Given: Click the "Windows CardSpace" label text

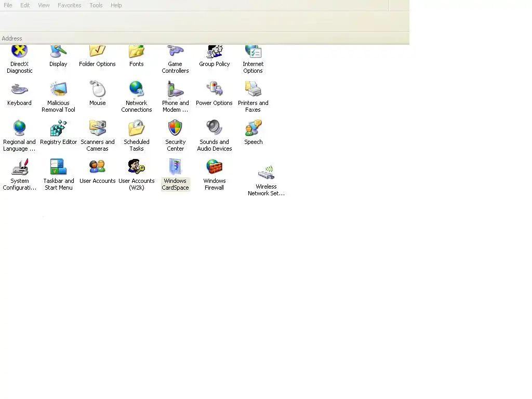Looking at the screenshot, I should (175, 184).
